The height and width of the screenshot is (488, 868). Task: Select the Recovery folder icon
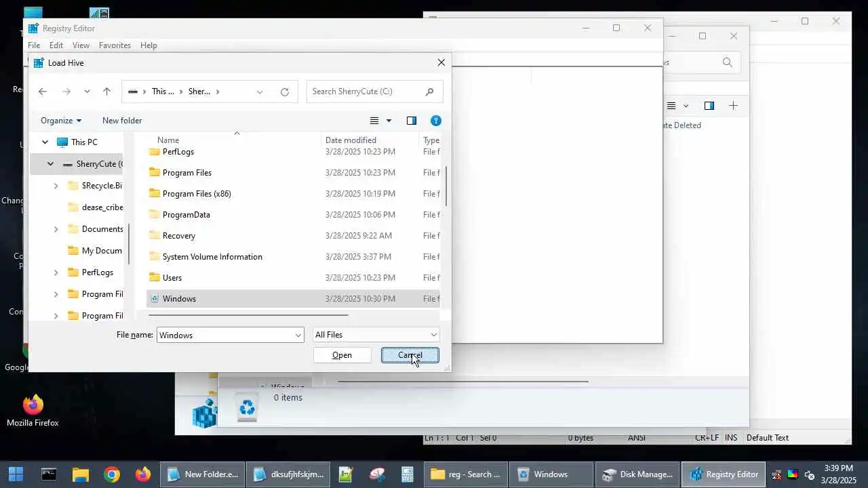coord(154,235)
